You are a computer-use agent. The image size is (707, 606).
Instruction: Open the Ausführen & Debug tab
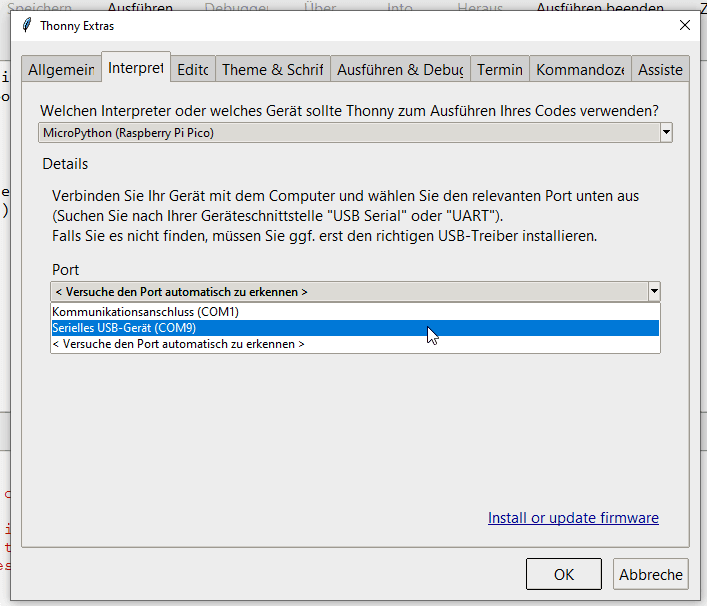click(400, 70)
